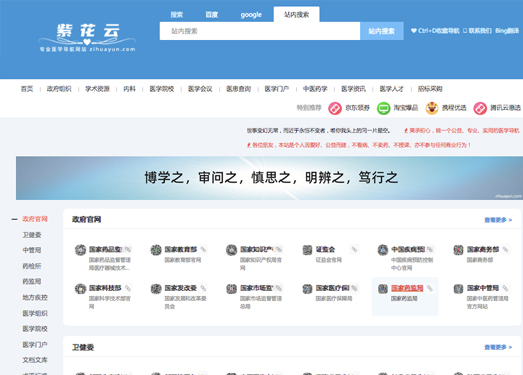The image size is (523, 375).
Task: Click the 国家发改委 site favicon
Action: click(156, 288)
